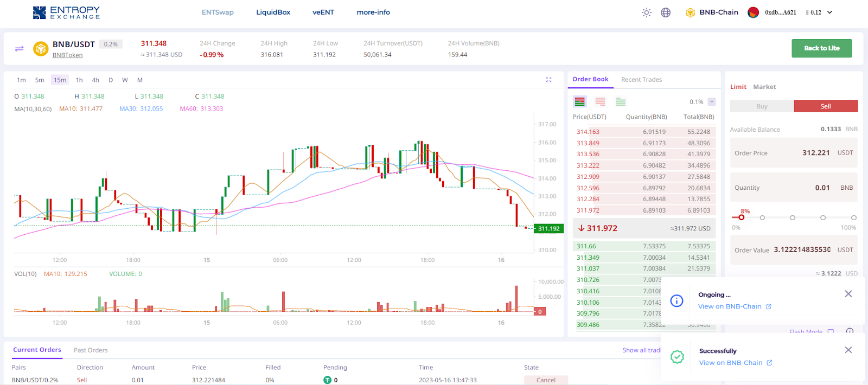
Task: Switch order type to Market
Action: [x=764, y=87]
